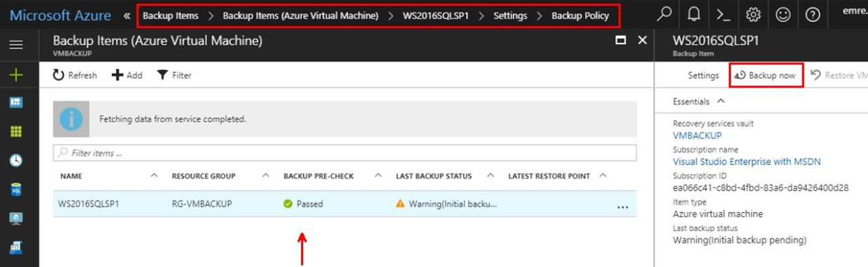Click the subscription ID value

(x=761, y=188)
